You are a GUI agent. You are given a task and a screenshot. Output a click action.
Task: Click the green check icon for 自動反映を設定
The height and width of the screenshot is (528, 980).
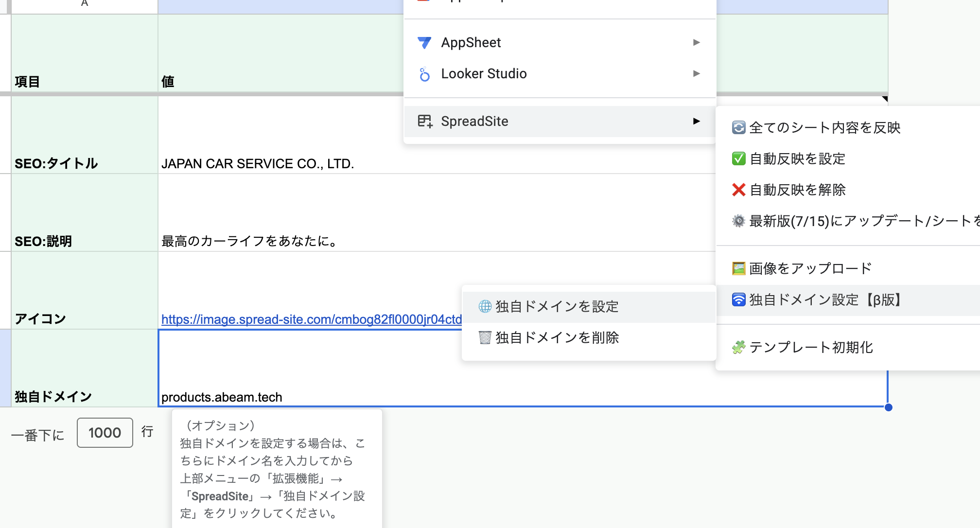pos(738,159)
